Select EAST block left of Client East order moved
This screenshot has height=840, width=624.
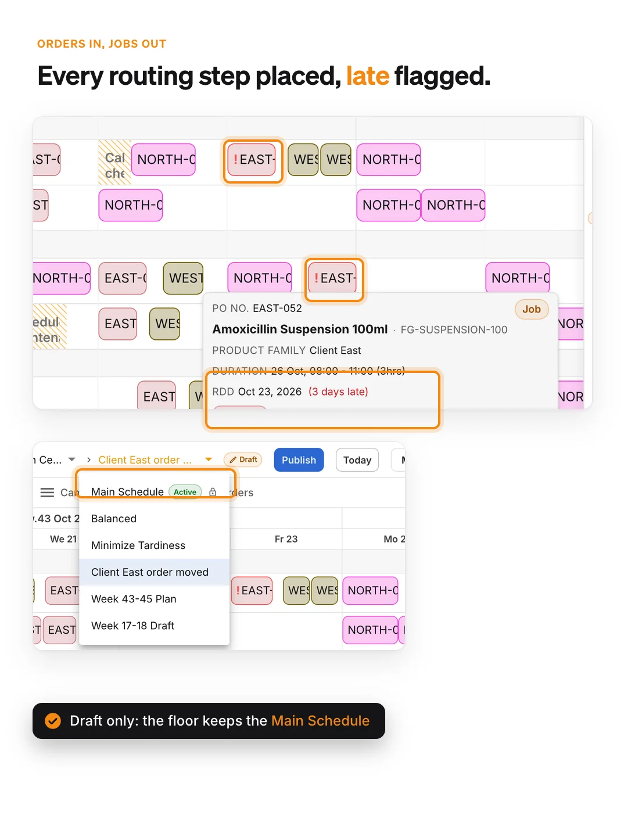point(62,591)
